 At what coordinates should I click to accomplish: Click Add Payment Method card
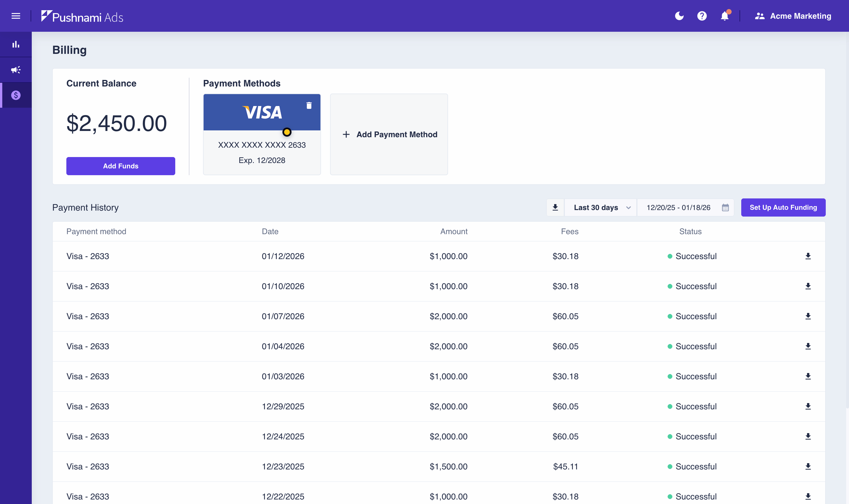(389, 134)
